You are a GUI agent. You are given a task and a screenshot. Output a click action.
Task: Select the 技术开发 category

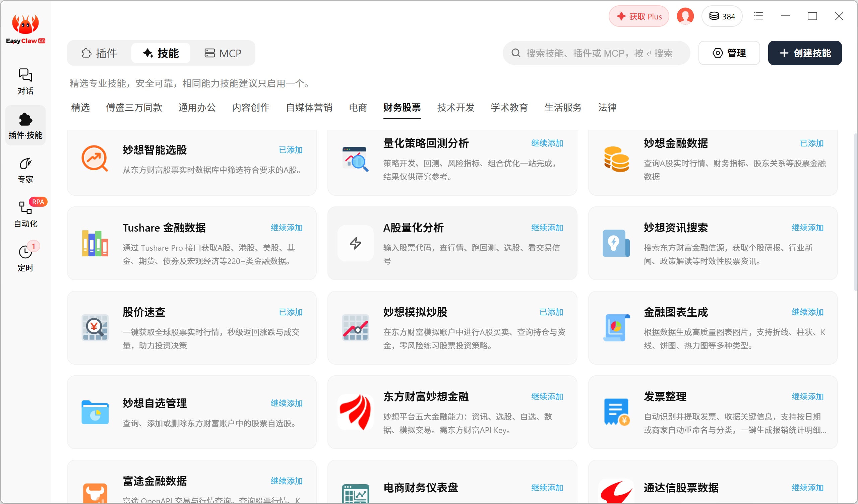[x=455, y=108]
